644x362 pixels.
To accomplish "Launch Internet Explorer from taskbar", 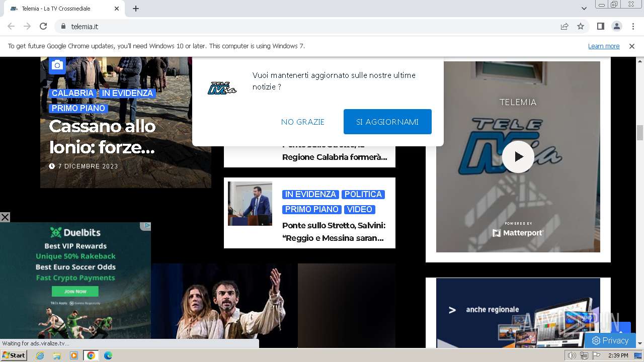I will pyautogui.click(x=40, y=355).
